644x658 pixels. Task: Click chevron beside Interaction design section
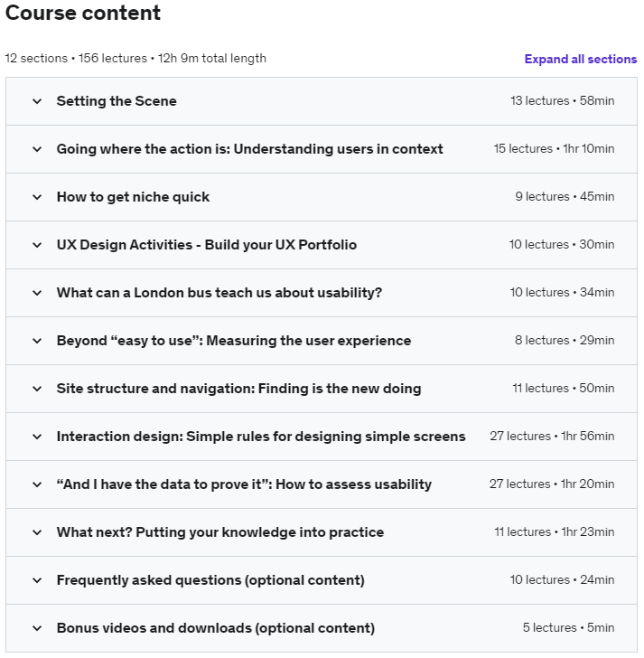(x=37, y=437)
